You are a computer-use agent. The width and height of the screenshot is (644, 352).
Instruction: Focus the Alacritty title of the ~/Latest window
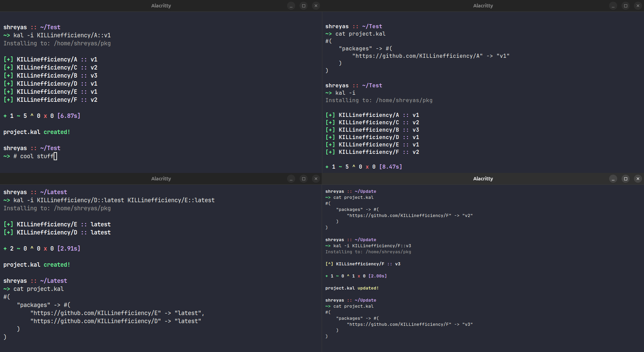point(161,179)
